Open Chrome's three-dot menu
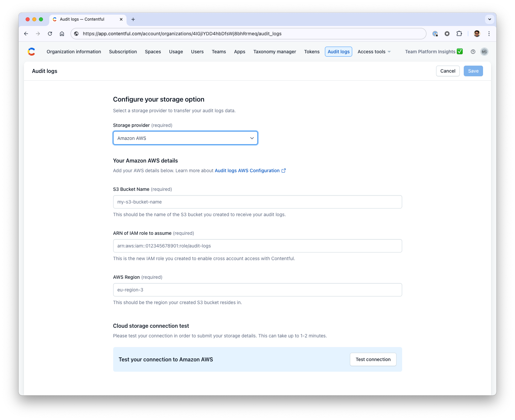Screen dimensions: 515x420 (x=489, y=34)
